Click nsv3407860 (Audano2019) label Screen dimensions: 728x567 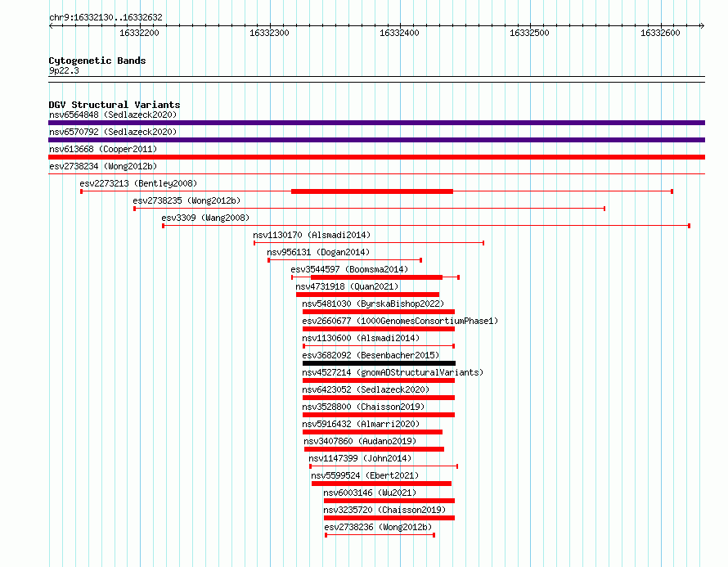pyautogui.click(x=360, y=441)
